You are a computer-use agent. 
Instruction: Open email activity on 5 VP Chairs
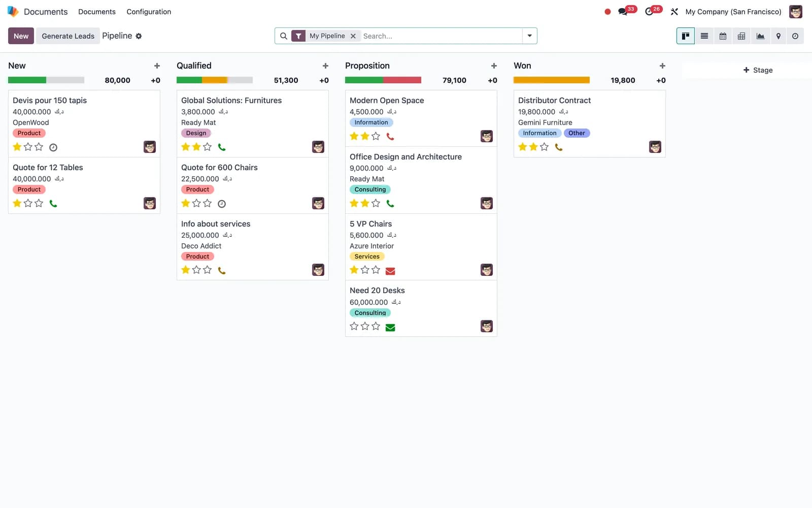click(x=390, y=271)
